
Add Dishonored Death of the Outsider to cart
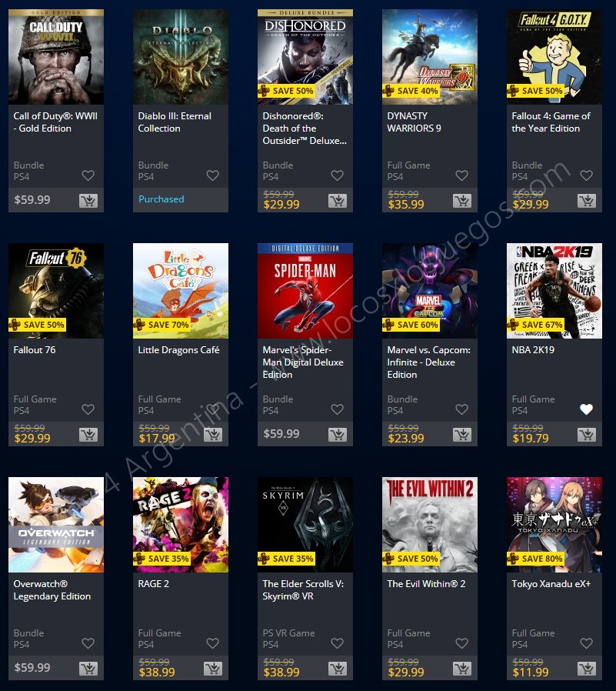point(338,201)
